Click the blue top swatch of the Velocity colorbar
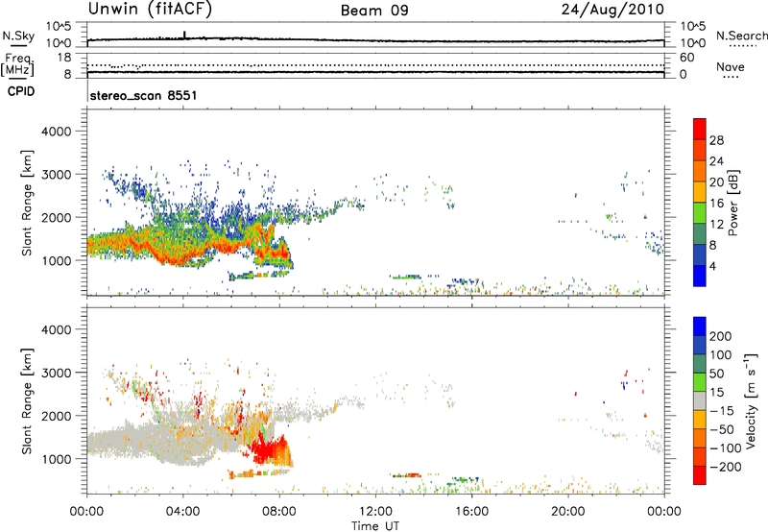The image size is (768, 532). point(700,326)
